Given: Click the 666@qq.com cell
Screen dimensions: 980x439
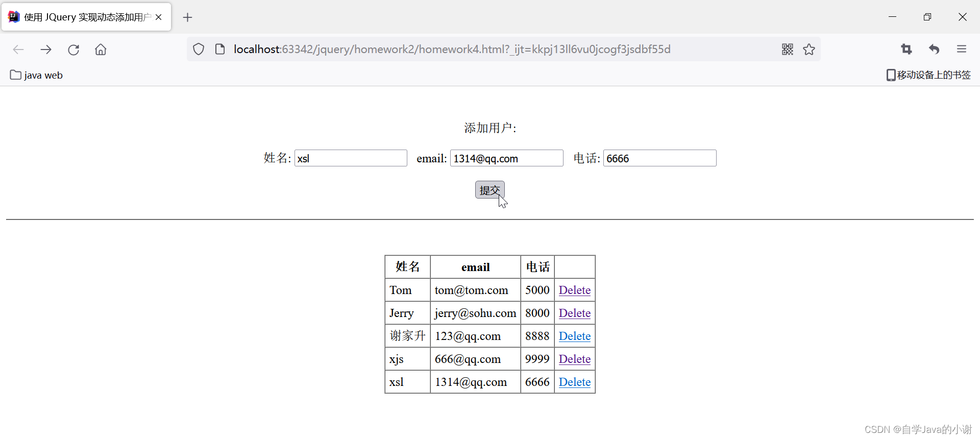Looking at the screenshot, I should click(475, 359).
